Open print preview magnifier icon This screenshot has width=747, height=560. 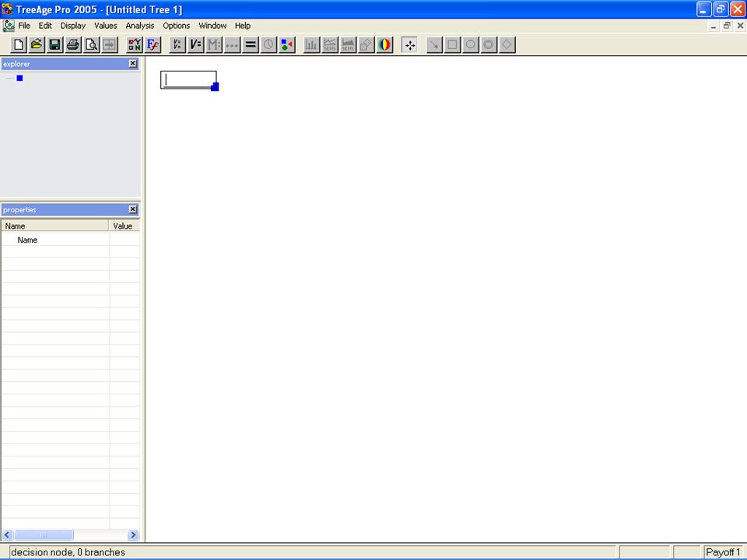(x=91, y=45)
